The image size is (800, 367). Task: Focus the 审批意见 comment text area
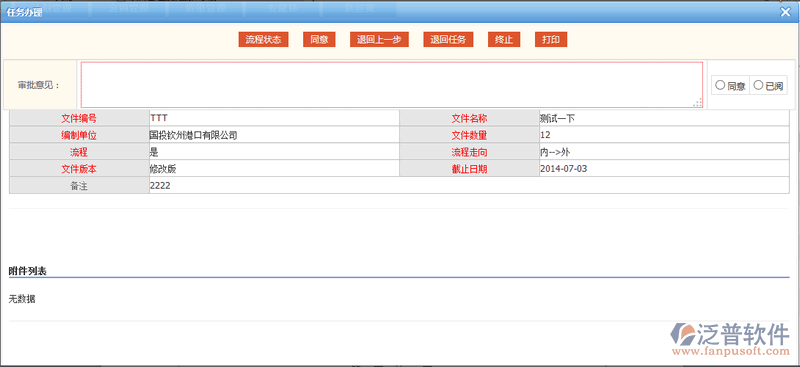coord(392,85)
